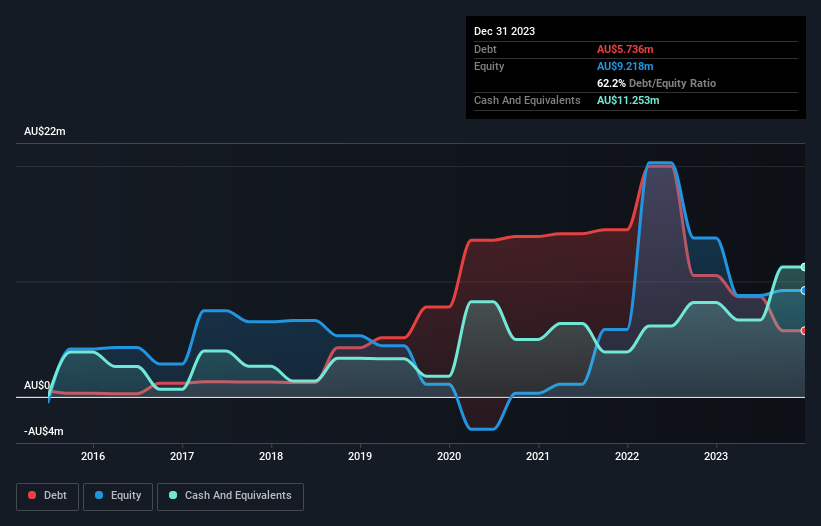Click the blue Equity endpoint marker

point(804,290)
